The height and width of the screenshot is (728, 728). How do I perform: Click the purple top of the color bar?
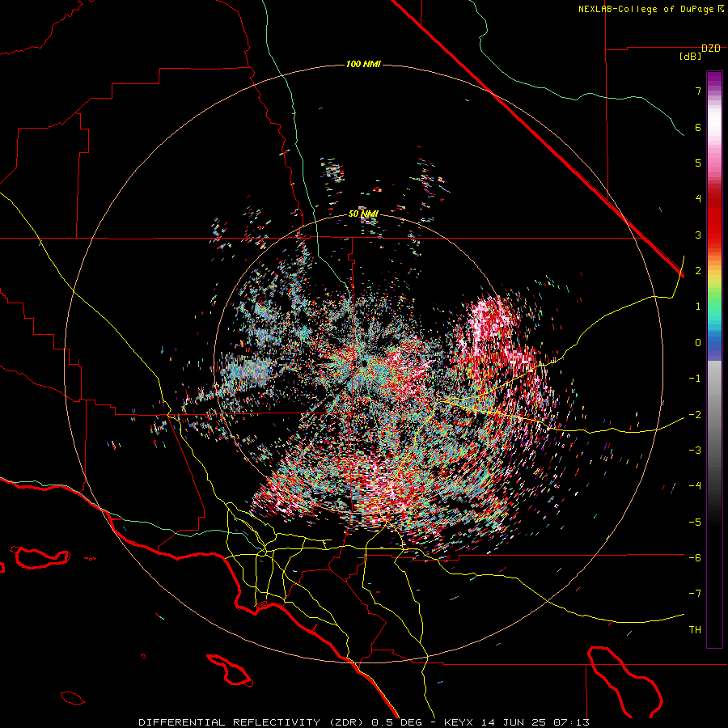714,77
